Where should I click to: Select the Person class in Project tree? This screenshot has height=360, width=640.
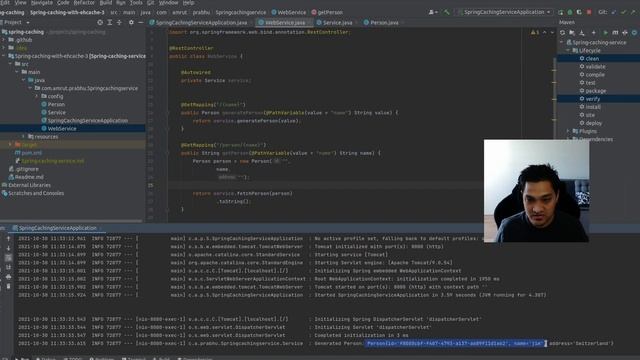[56, 104]
